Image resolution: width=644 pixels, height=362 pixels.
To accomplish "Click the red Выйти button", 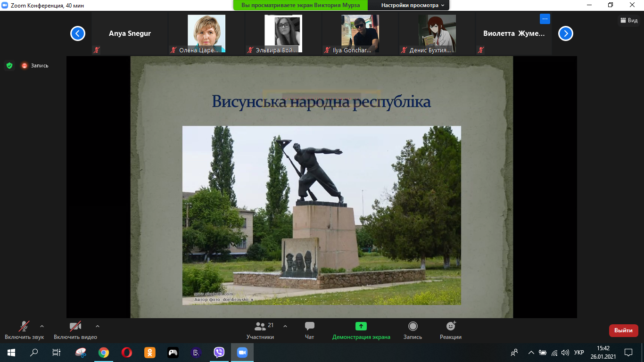I will [x=623, y=330].
